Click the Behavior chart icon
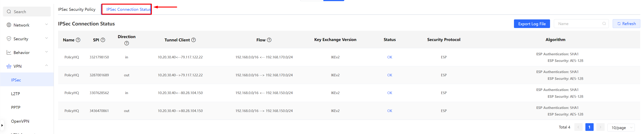Screen dimensions: 644x134 point(9,53)
